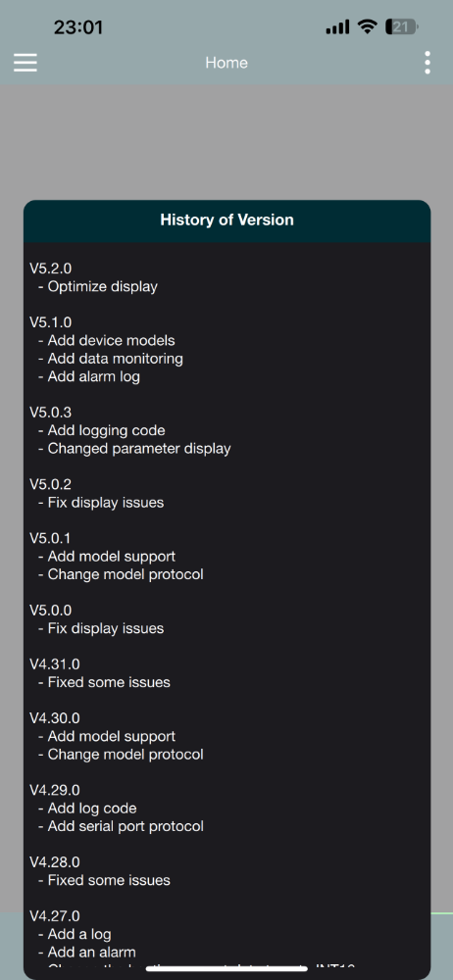This screenshot has height=980, width=453.
Task: Tap the Wi-Fi status icon
Action: tap(368, 26)
